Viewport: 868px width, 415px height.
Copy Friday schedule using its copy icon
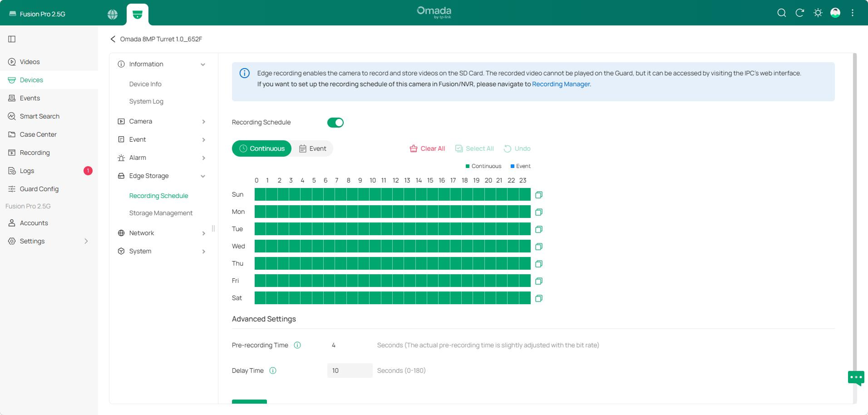pyautogui.click(x=539, y=281)
